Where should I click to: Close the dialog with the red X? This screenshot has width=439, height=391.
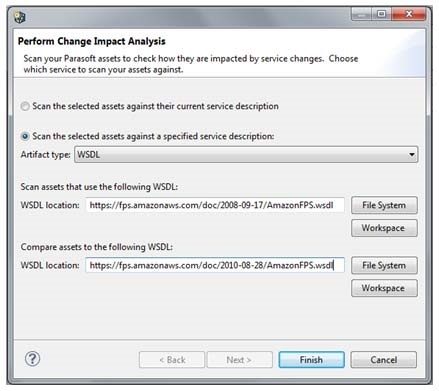(x=409, y=14)
